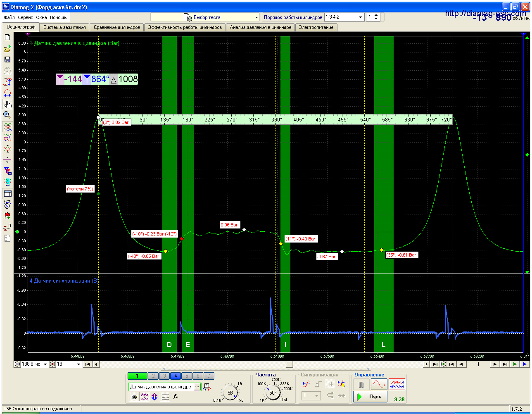
Task: Open the 188.8 мс time range dropdown
Action: pos(35,364)
